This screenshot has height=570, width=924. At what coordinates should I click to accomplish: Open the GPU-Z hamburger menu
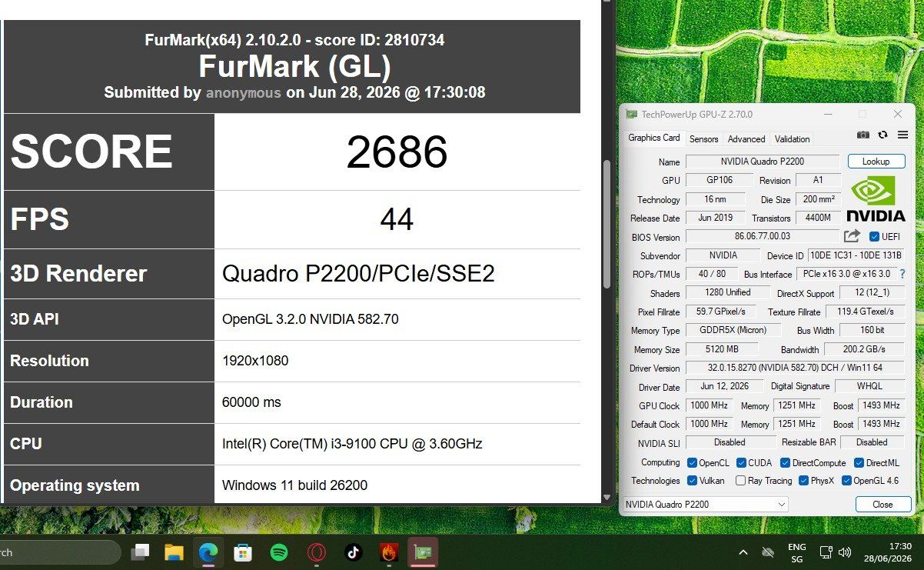coord(902,135)
